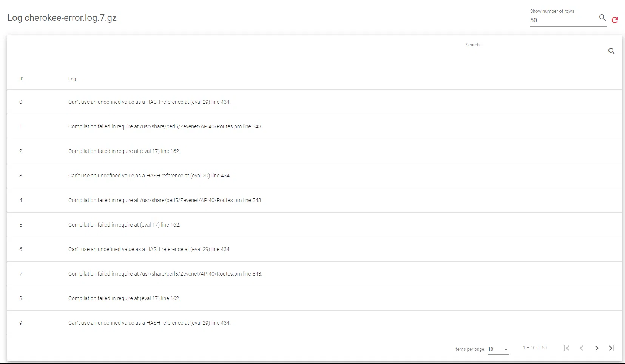
Task: Select row 1 Routes.pm compilation failure
Action: [x=165, y=126]
